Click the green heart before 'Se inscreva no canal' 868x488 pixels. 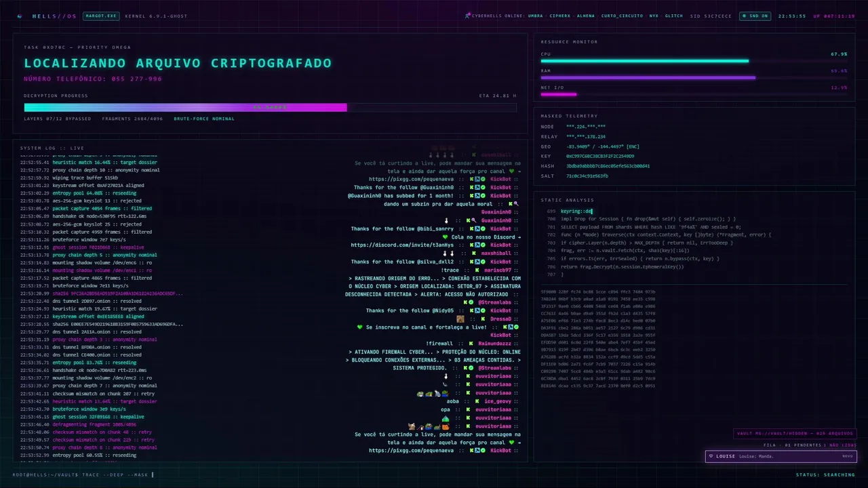point(360,327)
